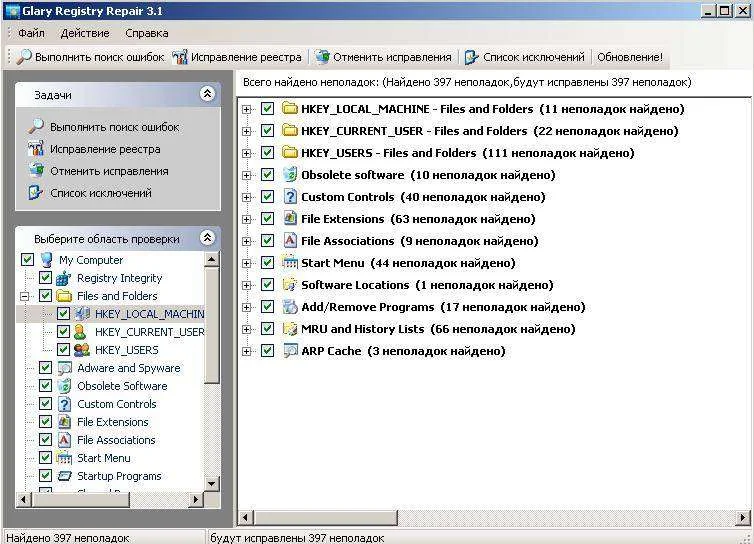The width and height of the screenshot is (754, 544).
Task: Click the exclusion list icon in the toolbar
Action: pos(471,57)
